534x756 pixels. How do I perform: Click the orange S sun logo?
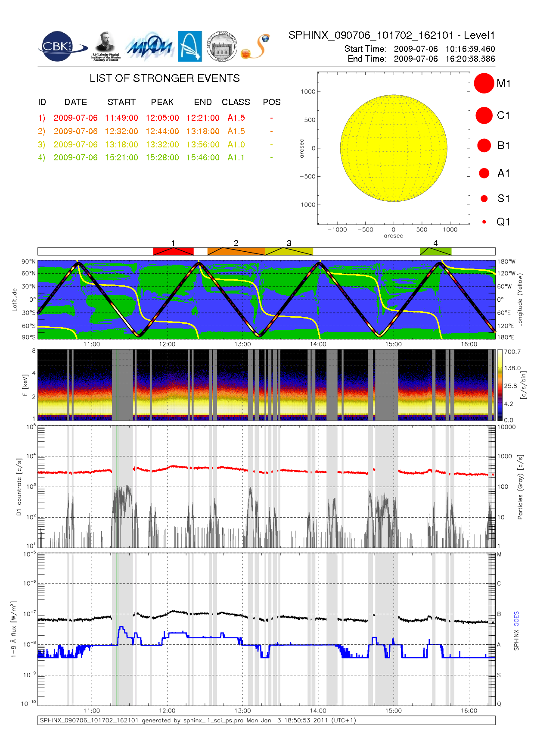point(256,47)
